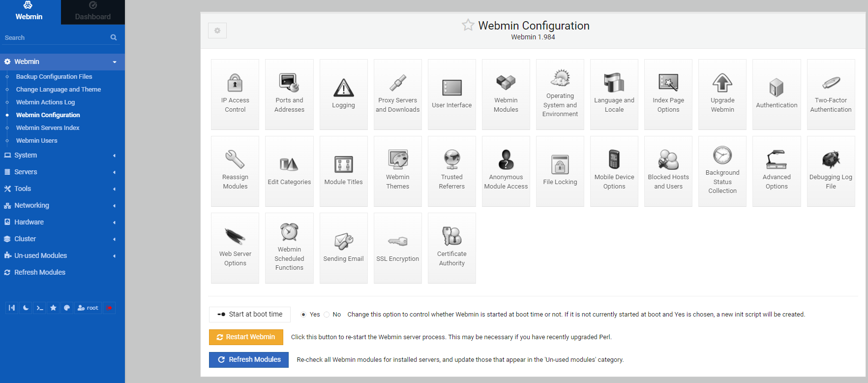Click the Two-Factor Authentication icon

pos(831,84)
